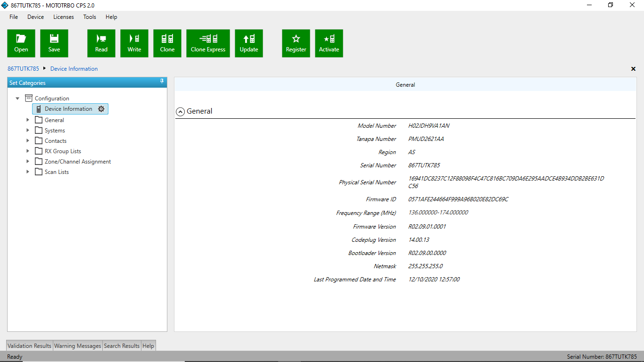Switch to Warning Messages tab
The height and width of the screenshot is (362, 644).
(78, 346)
